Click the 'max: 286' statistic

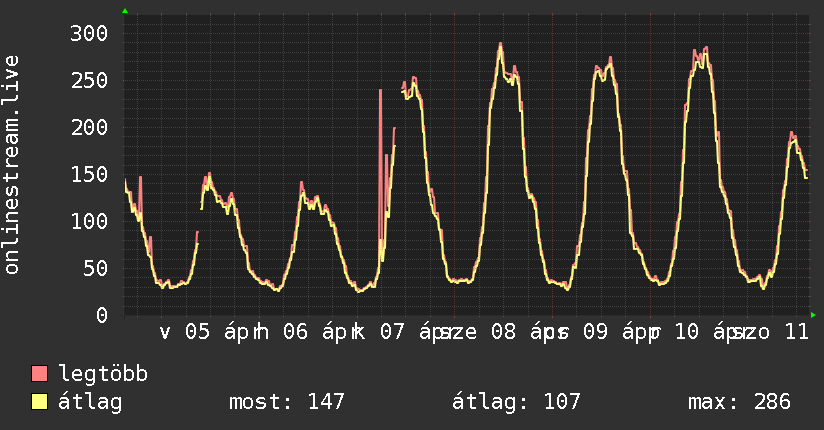click(x=739, y=402)
